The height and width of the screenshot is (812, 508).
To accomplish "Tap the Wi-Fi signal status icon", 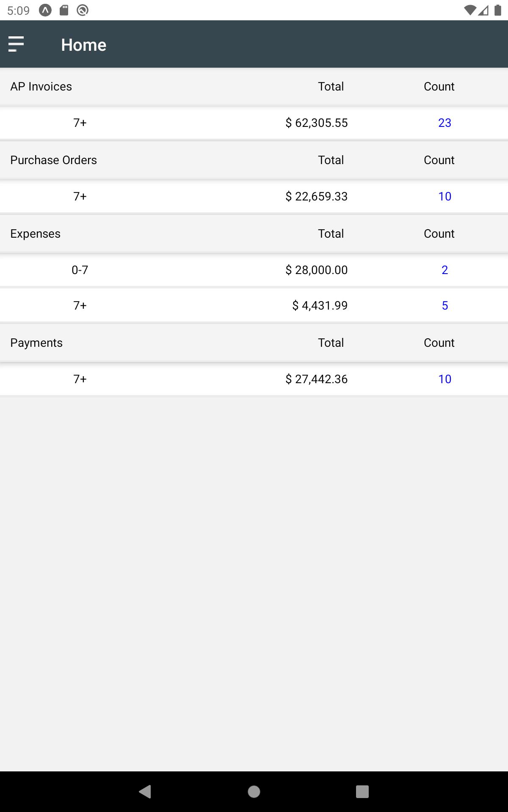I will tap(470, 10).
